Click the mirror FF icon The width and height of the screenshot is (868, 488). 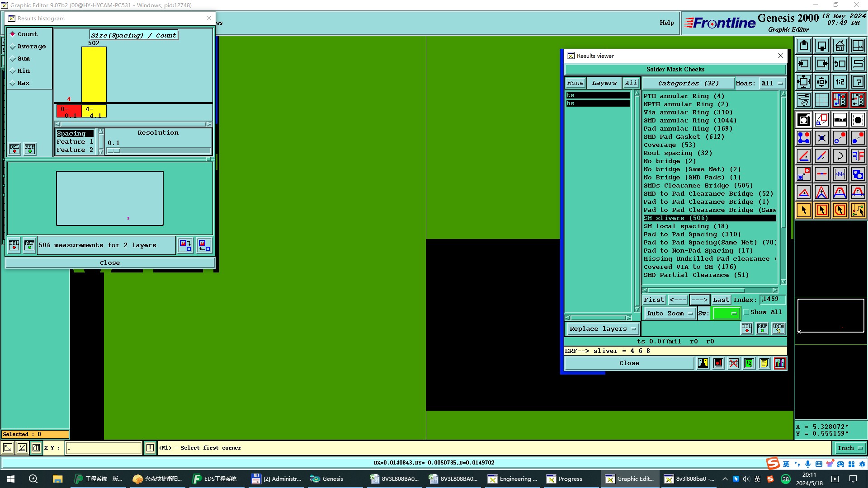pyautogui.click(x=858, y=156)
